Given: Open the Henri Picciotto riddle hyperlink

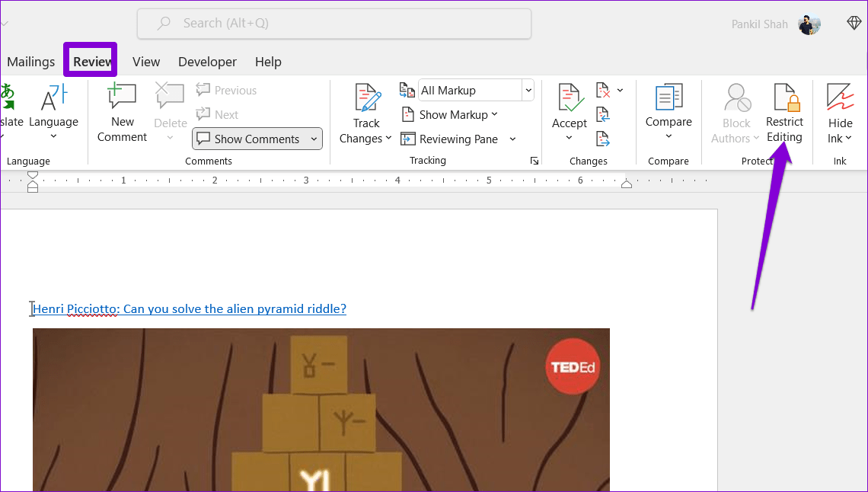Looking at the screenshot, I should 190,308.
